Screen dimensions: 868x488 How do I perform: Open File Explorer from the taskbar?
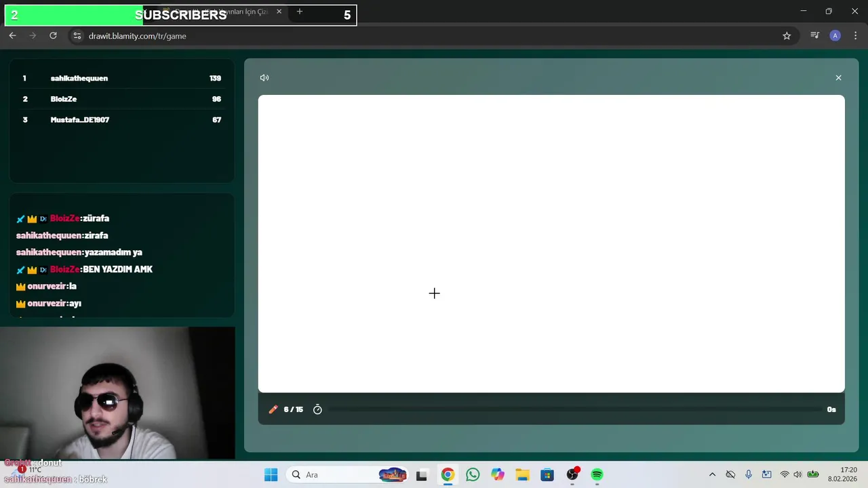point(522,474)
